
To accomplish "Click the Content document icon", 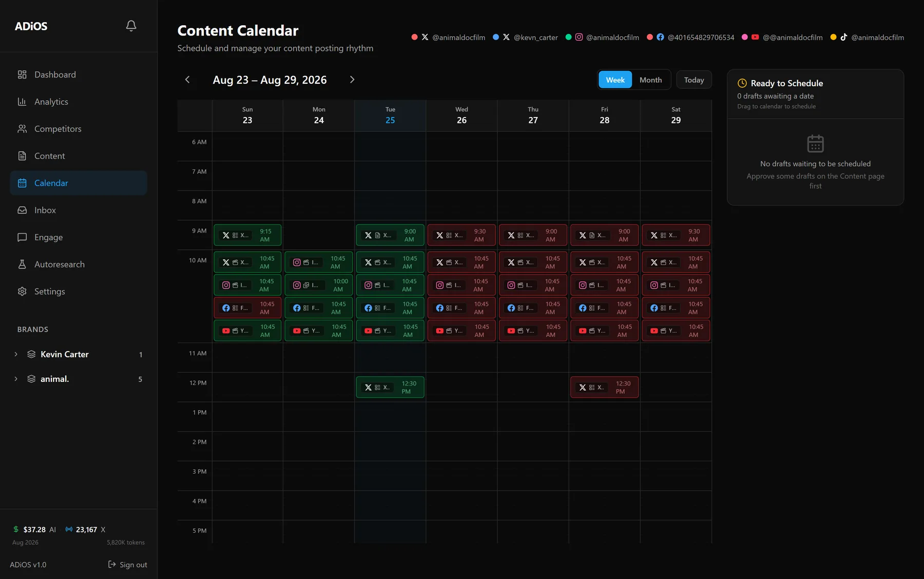I will click(22, 156).
